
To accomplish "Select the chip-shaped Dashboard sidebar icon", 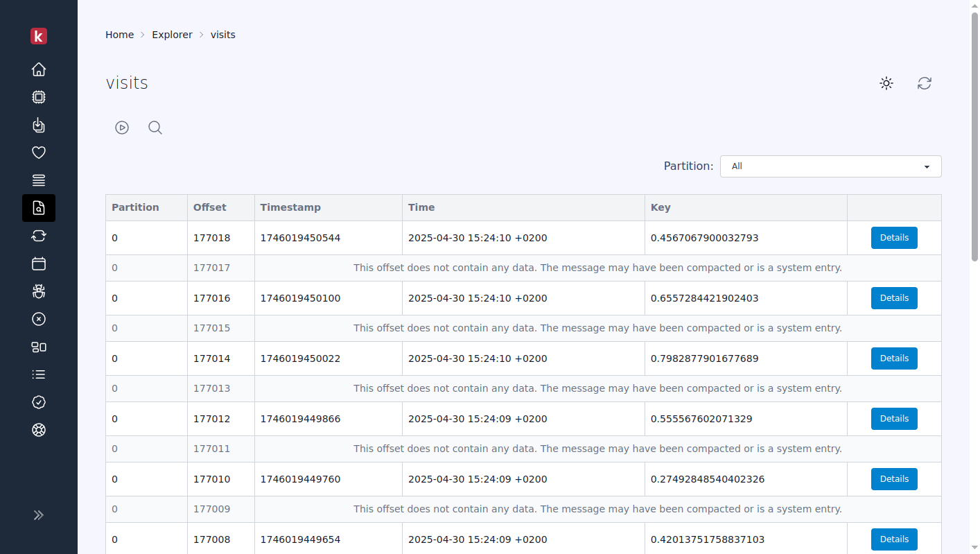I will pyautogui.click(x=39, y=97).
